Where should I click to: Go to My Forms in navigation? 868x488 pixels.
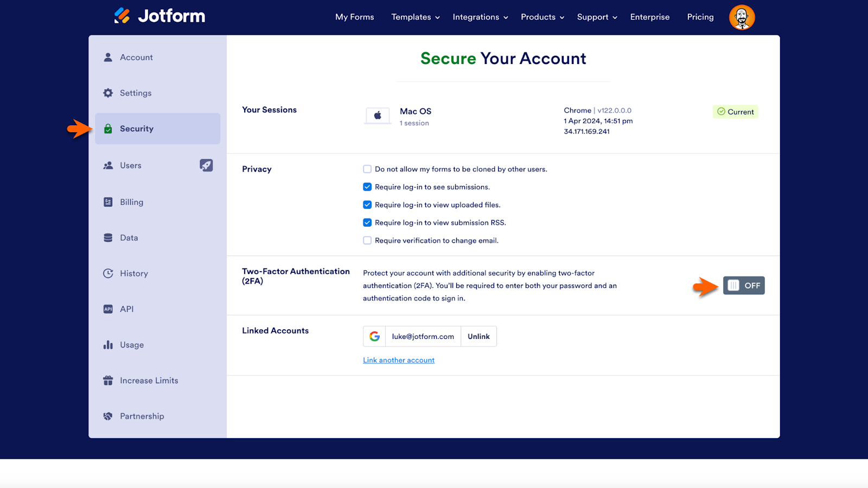pos(354,17)
